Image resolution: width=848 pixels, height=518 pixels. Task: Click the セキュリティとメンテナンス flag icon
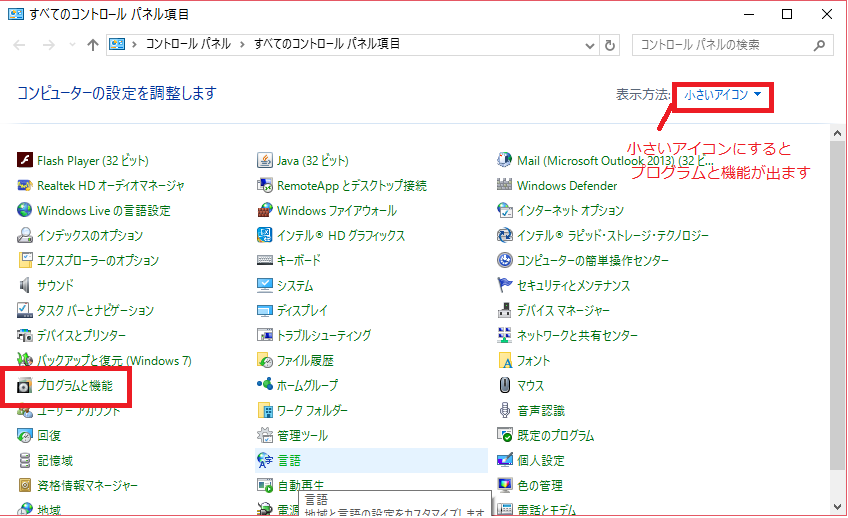point(505,285)
